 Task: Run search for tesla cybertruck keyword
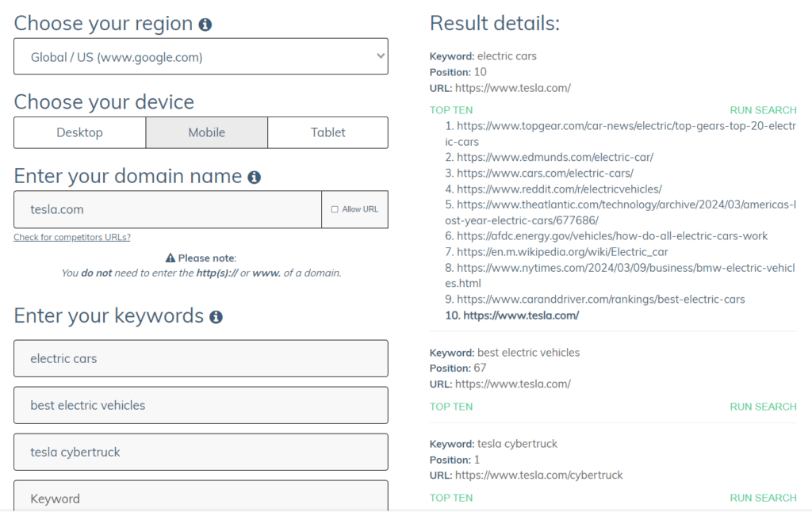[763, 497]
